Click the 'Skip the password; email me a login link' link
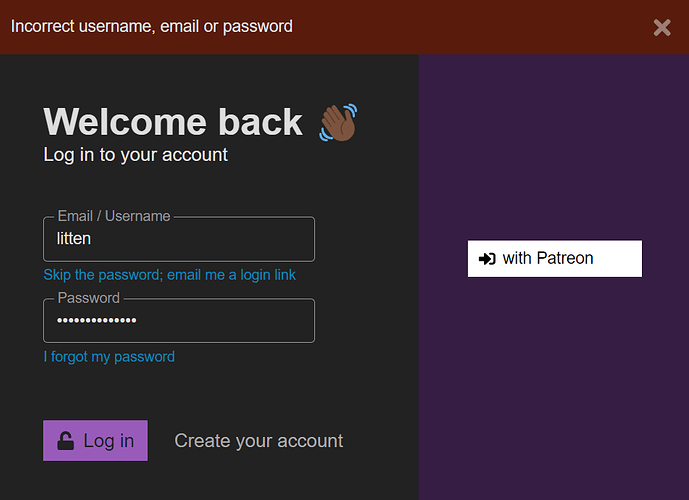Screen dimensions: 689x500 point(170,275)
